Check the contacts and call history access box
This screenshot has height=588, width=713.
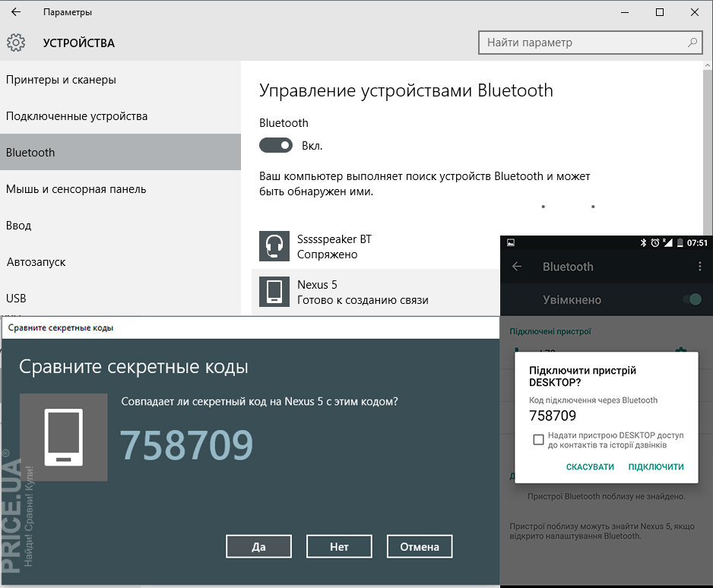tap(538, 440)
